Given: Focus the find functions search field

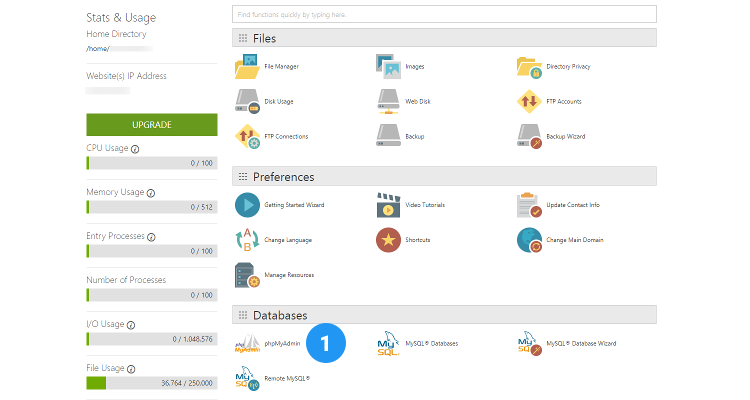Looking at the screenshot, I should point(444,14).
